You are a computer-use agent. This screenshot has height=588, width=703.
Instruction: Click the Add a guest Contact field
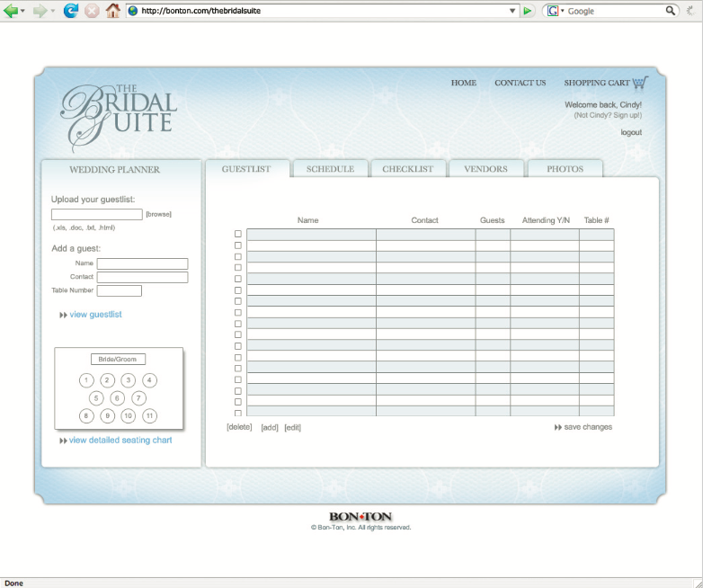pos(143,277)
